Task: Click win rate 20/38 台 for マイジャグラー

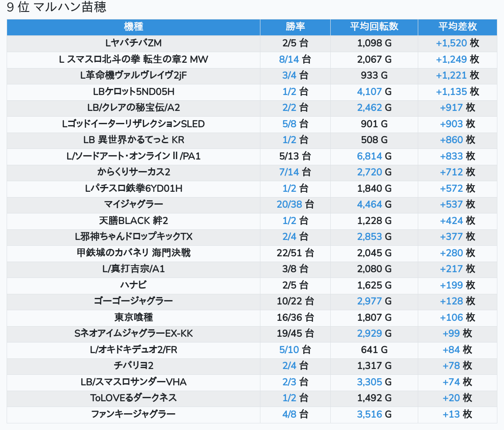Action: (295, 205)
